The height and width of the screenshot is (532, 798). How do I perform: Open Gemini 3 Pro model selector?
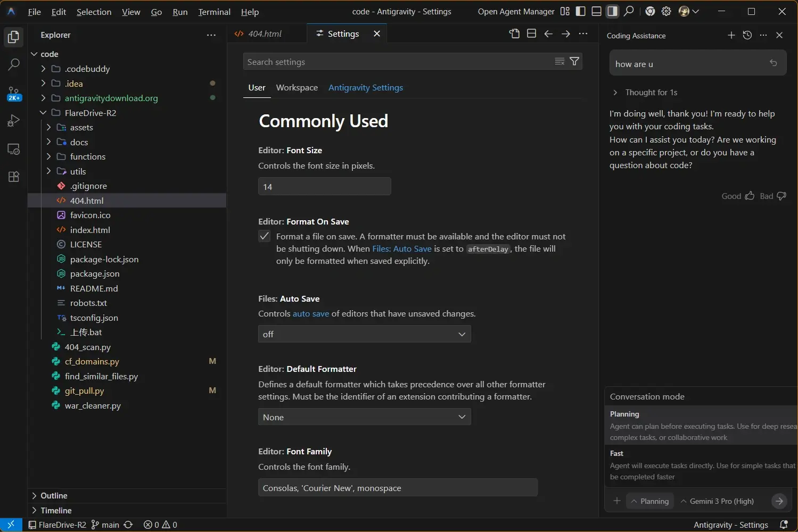point(717,501)
